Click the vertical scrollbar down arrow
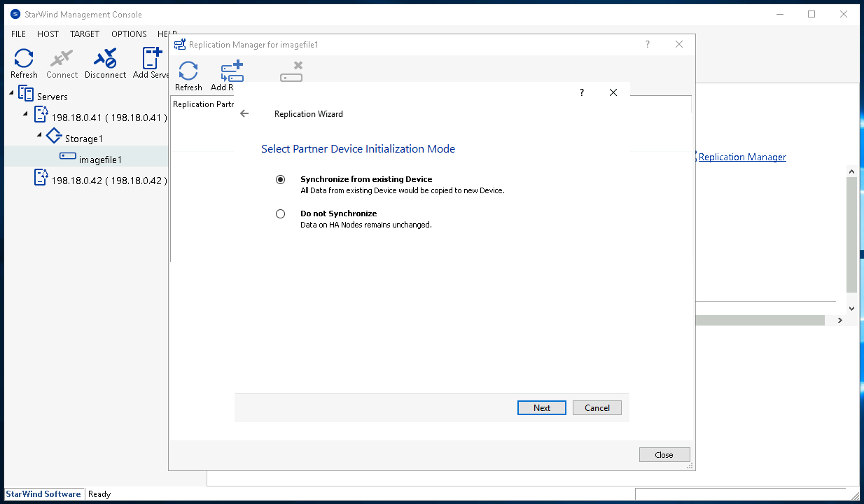Screen dimensions: 864x504 851,308
